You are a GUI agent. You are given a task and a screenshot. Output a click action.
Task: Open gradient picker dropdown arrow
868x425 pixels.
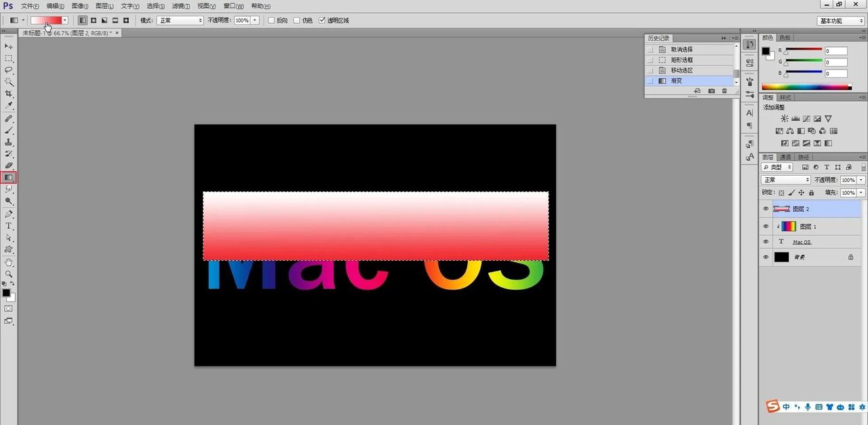coord(65,20)
